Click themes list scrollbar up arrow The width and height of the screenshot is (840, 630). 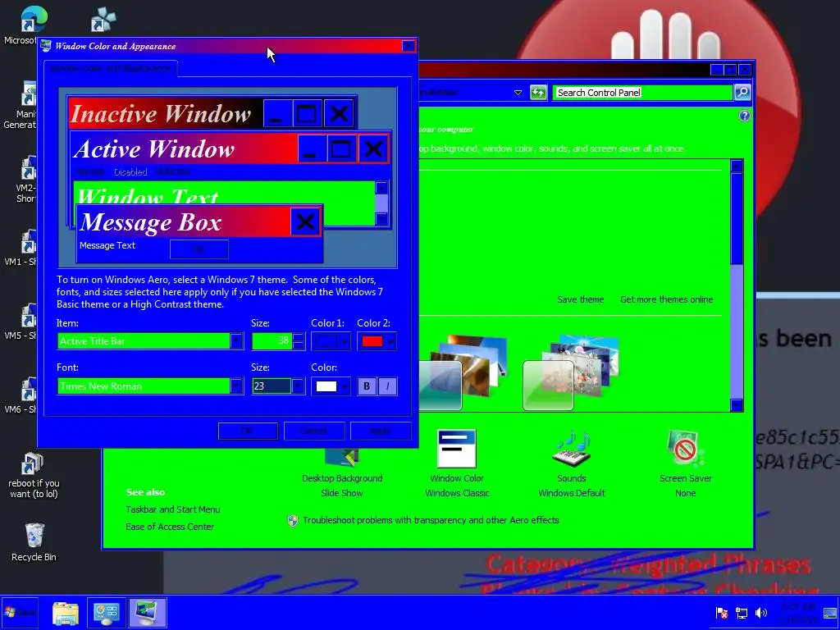pyautogui.click(x=737, y=166)
